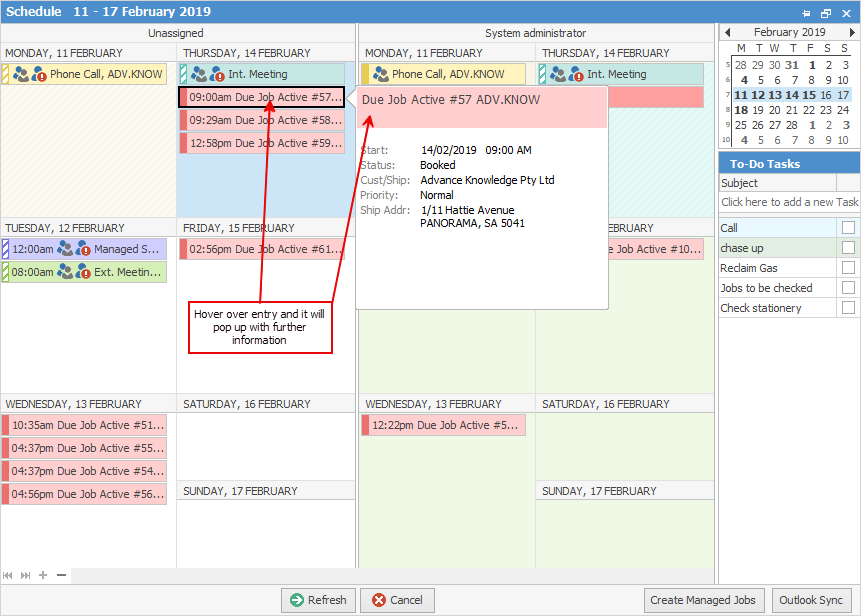Select the zoom in plus icon
This screenshot has width=861, height=616.
pos(42,575)
